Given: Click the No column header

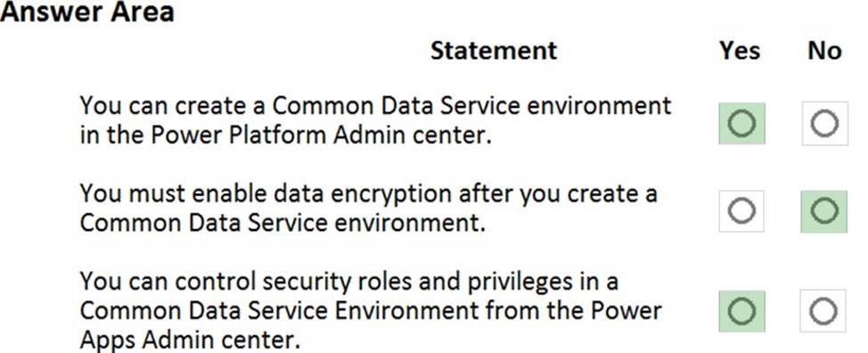Looking at the screenshot, I should 824,51.
